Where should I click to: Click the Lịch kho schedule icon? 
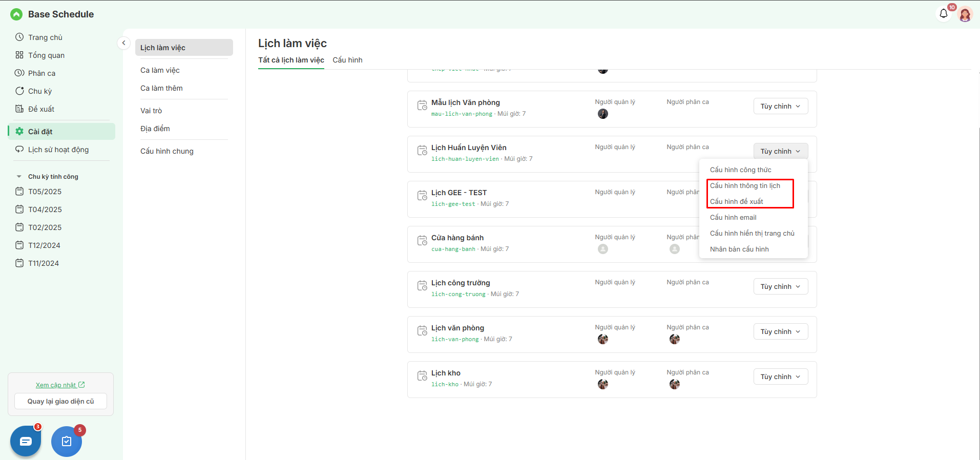point(422,376)
